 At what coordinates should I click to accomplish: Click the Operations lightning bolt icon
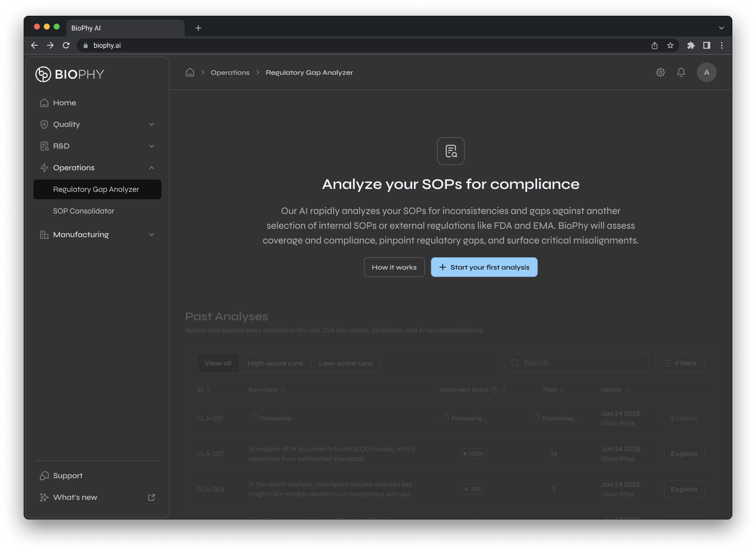(44, 168)
